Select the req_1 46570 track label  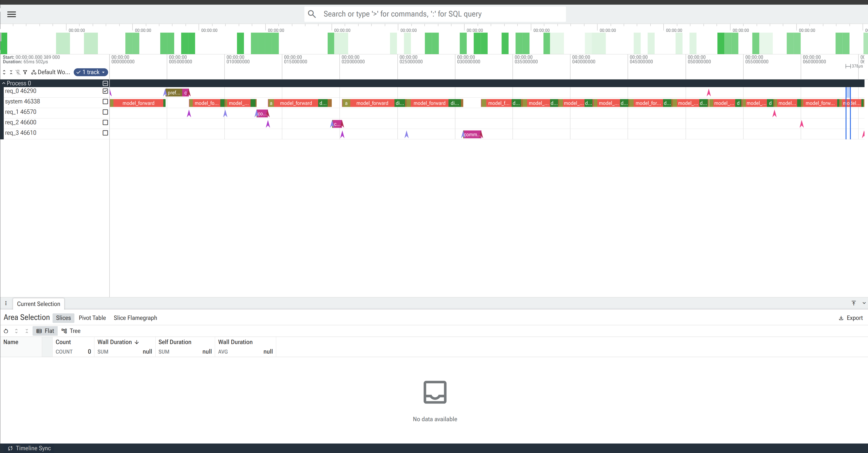20,112
